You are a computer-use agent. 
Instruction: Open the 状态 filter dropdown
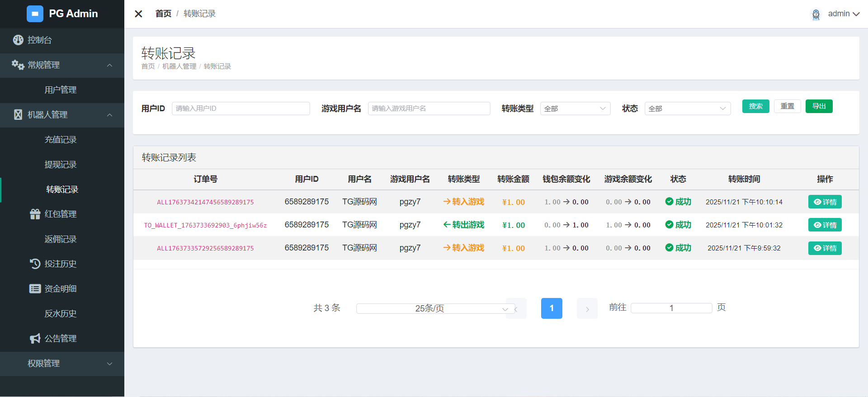[687, 109]
